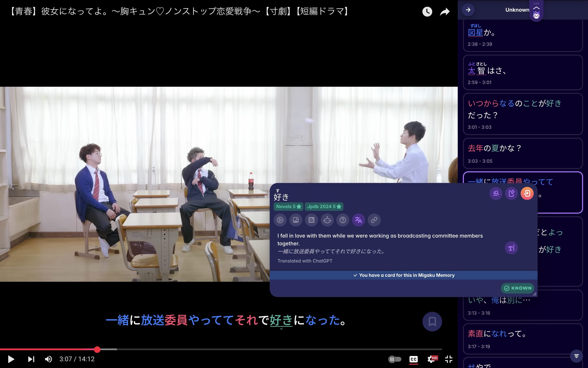The width and height of the screenshot is (588, 368).
Task: Select subtitle card 素直になれって。
Action: 523,339
